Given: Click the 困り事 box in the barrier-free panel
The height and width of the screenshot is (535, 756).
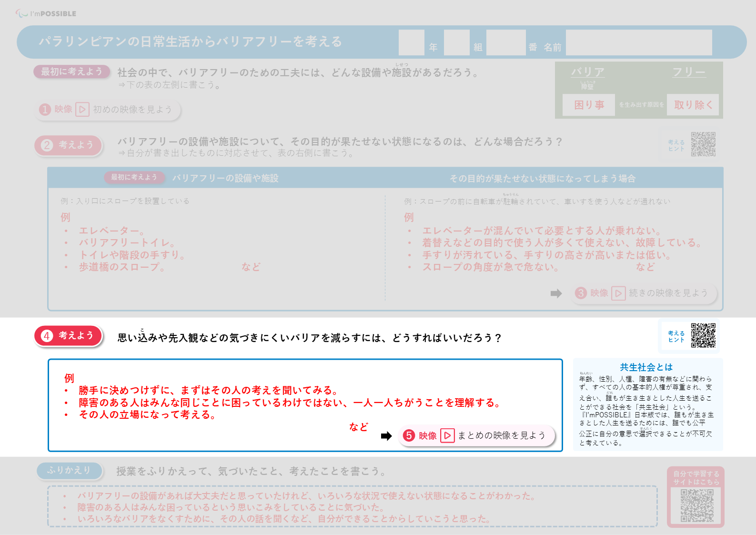Looking at the screenshot, I should click(x=588, y=105).
